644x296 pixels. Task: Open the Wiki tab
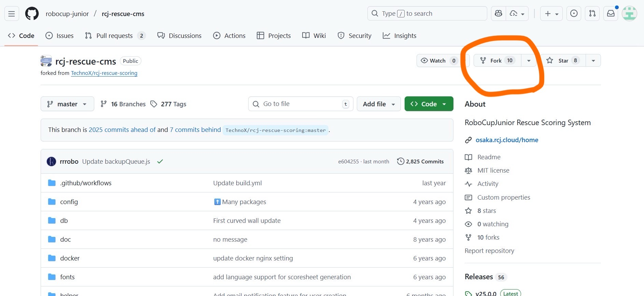coord(314,36)
